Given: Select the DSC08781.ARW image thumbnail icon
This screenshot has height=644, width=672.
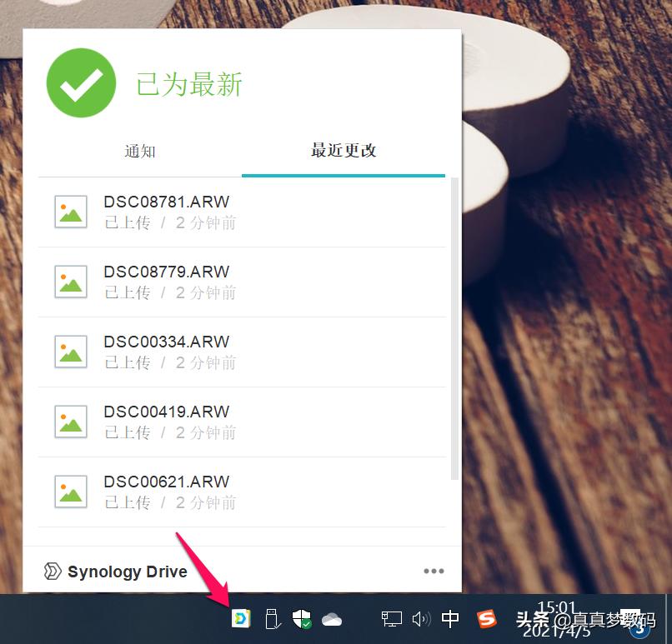Looking at the screenshot, I should point(70,212).
